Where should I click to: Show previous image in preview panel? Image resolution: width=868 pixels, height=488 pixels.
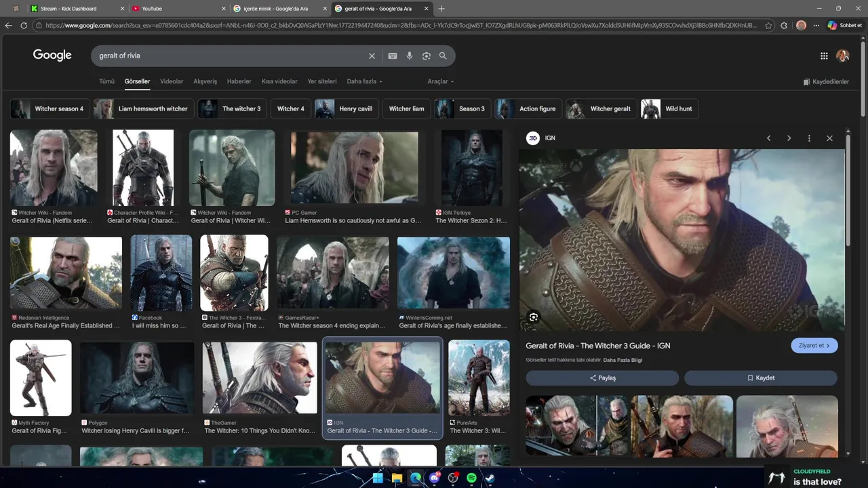pyautogui.click(x=768, y=138)
